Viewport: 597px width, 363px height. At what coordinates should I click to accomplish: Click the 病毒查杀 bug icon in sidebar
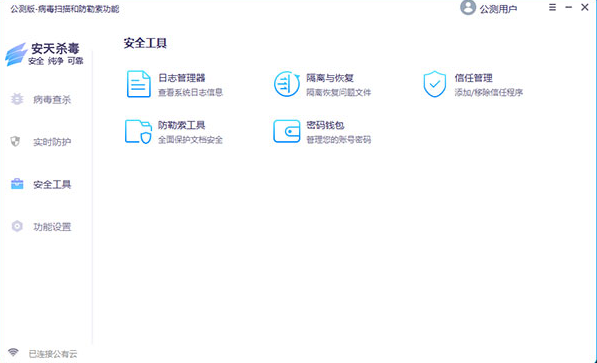[17, 99]
